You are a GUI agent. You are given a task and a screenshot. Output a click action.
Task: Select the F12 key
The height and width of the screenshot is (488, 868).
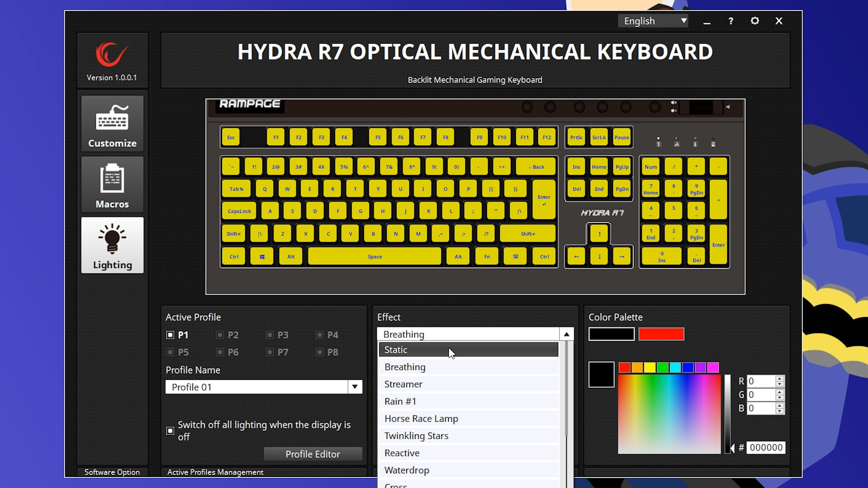point(547,137)
